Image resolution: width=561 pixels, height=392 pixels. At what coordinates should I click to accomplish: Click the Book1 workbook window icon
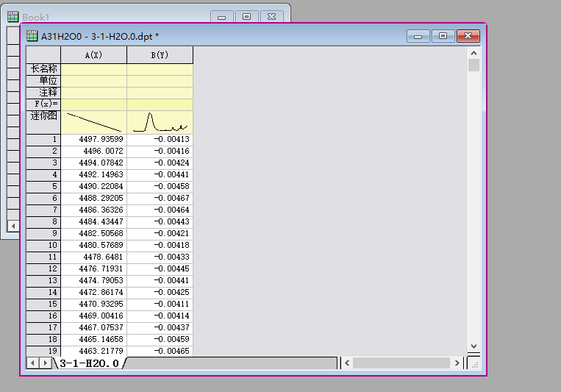point(12,16)
